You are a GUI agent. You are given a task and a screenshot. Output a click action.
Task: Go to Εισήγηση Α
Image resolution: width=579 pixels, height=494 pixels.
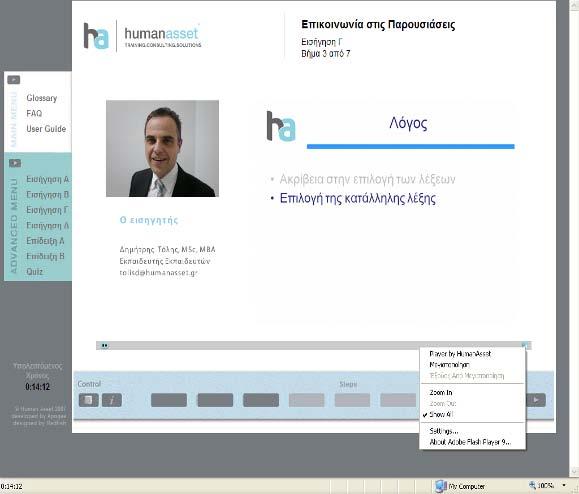[48, 179]
